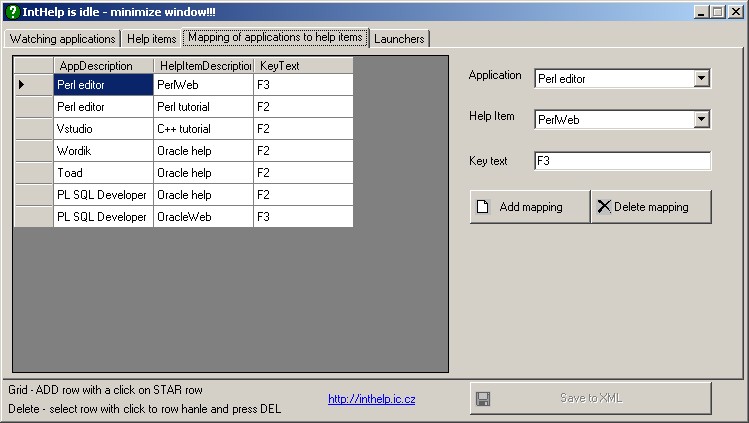
Task: Select the OracleWeb help item cell
Action: 203,217
